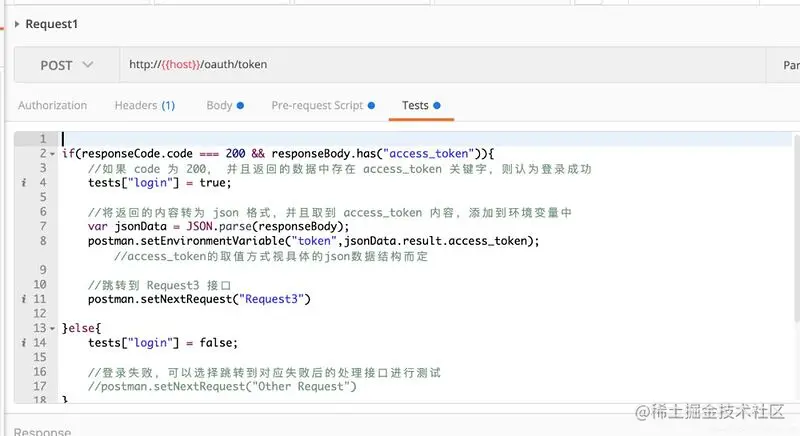Click the line var jsonData = JSON.parse(responseBody);
Image resolution: width=800 pixels, height=436 pixels.
coord(218,226)
